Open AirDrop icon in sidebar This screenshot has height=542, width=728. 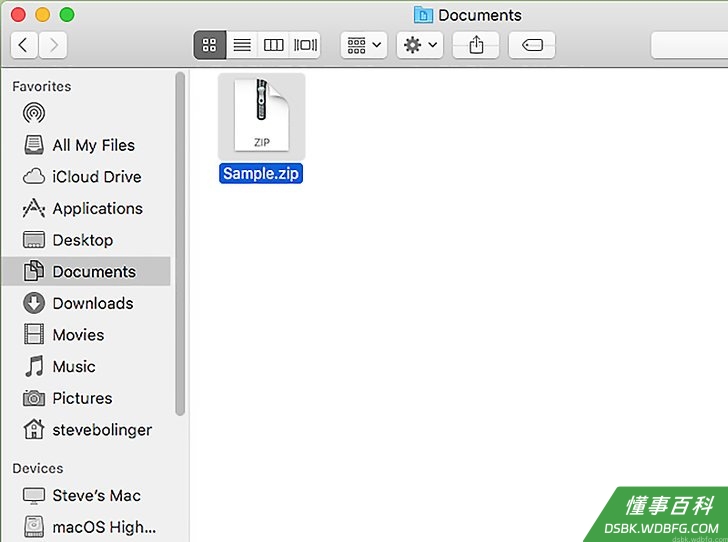coord(34,113)
